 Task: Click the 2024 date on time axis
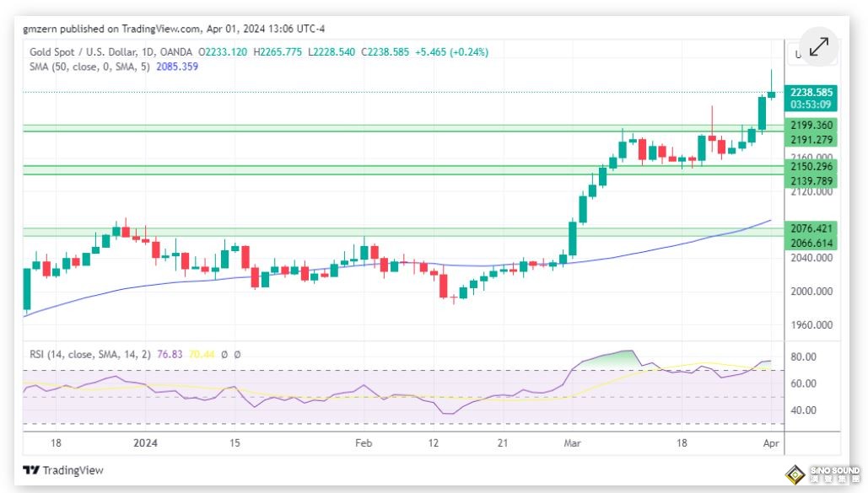146,442
